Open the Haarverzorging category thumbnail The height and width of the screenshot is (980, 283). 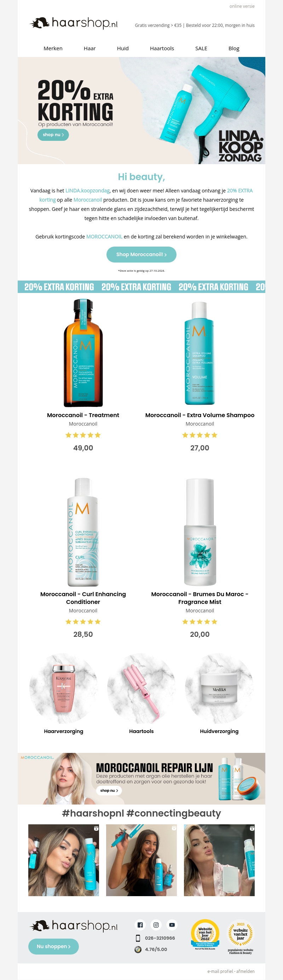(64, 688)
